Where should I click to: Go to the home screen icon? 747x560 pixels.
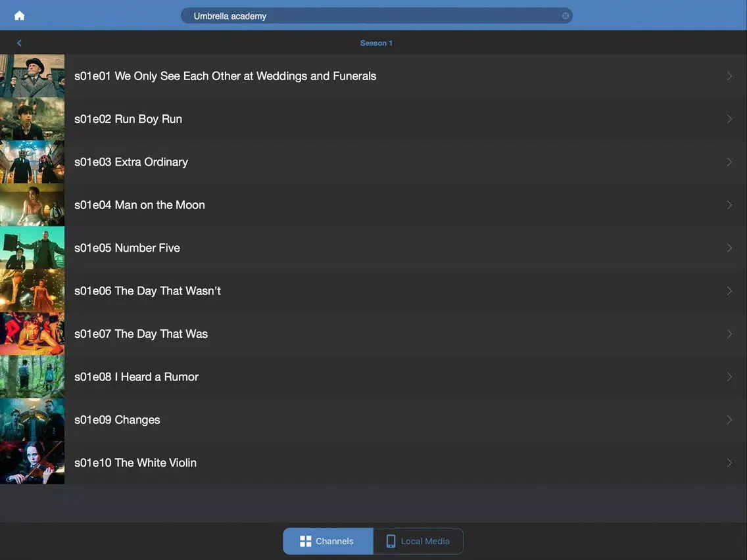(x=20, y=16)
